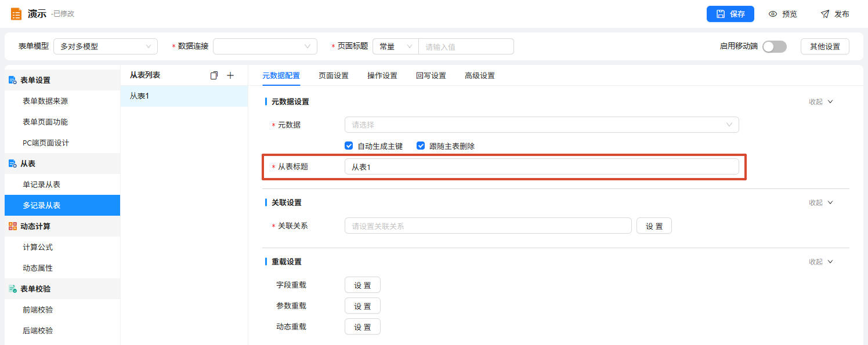The width and height of the screenshot is (868, 345).
Task: Click the eye preview icon
Action: 773,14
